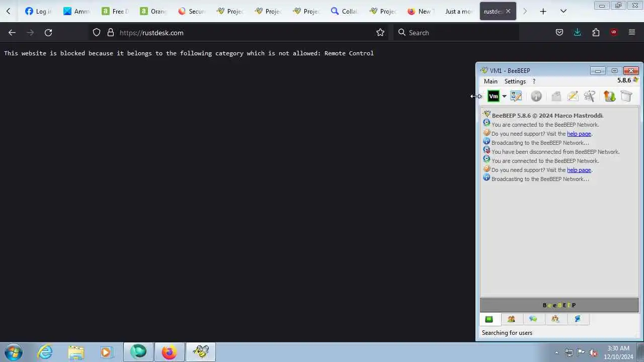Open Windows Explorer folder on taskbar
644x362 pixels.
pos(76,352)
